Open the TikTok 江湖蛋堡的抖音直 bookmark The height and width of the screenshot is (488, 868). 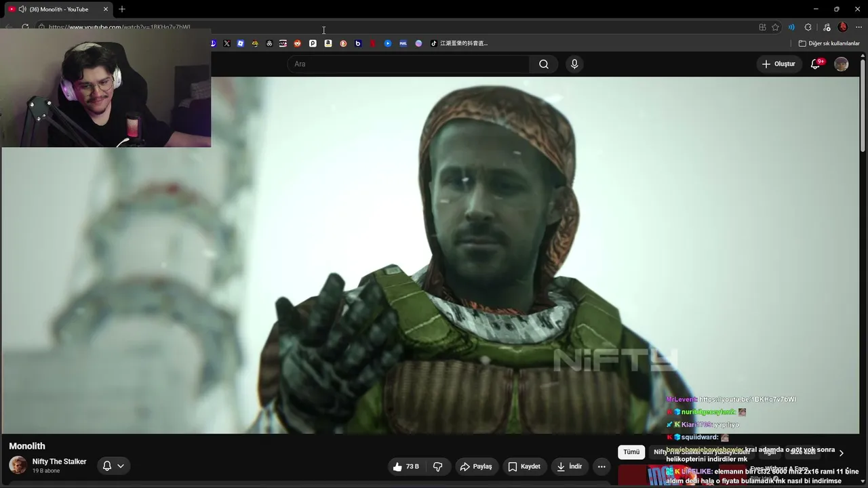459,43
